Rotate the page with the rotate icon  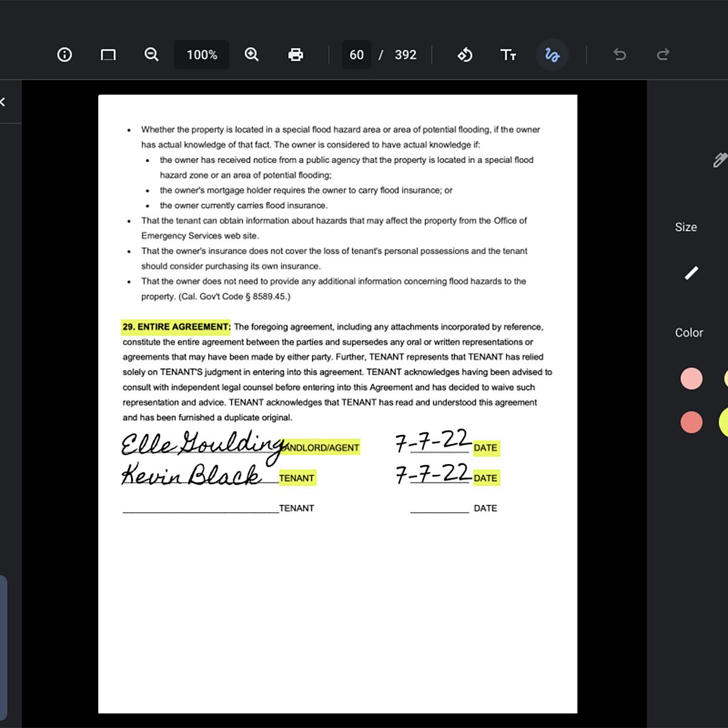[465, 55]
